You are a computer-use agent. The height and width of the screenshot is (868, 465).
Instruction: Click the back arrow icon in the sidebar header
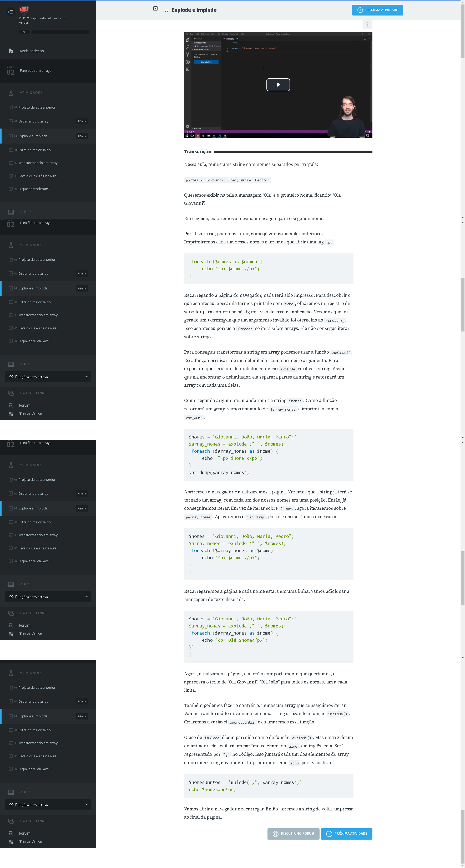(x=11, y=12)
